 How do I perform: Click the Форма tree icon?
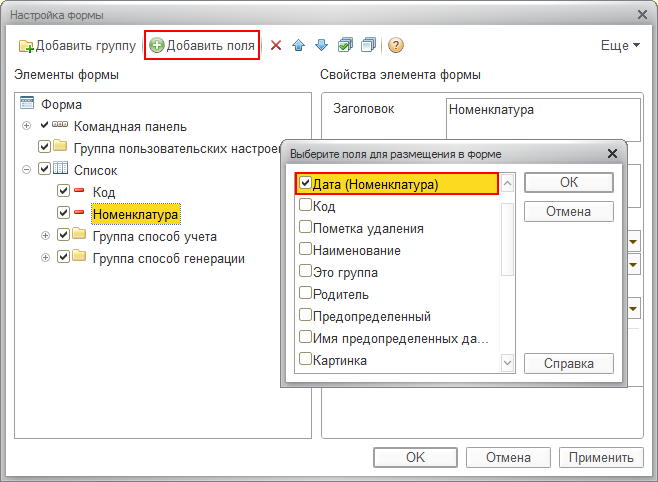coord(27,103)
